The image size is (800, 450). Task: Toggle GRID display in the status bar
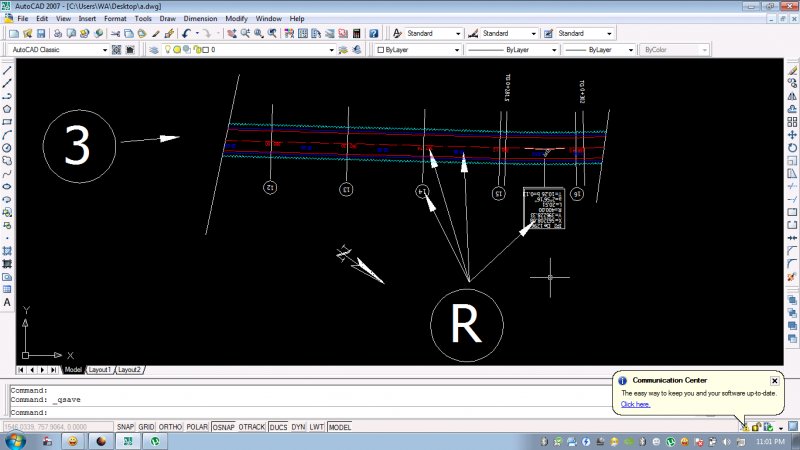click(x=147, y=427)
